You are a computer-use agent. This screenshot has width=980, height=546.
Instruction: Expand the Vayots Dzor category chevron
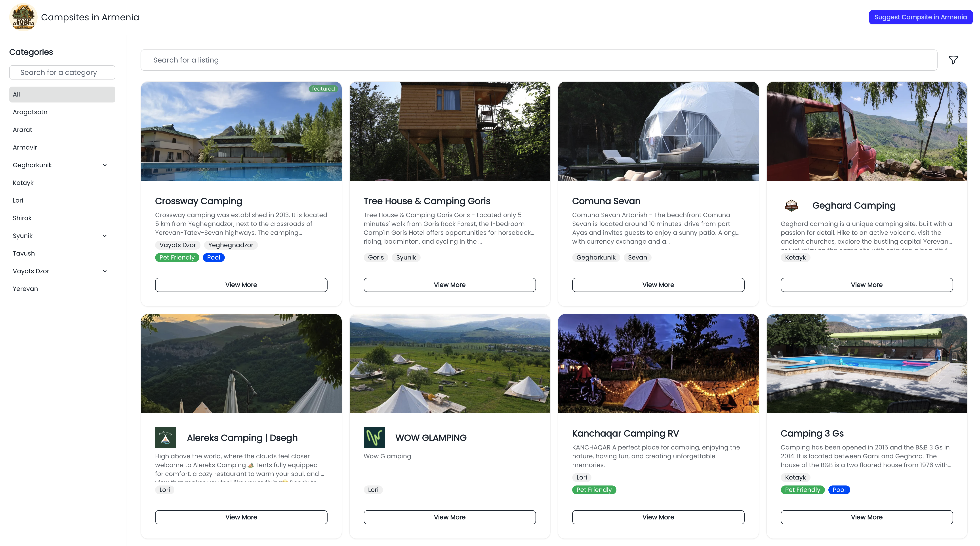pos(105,271)
